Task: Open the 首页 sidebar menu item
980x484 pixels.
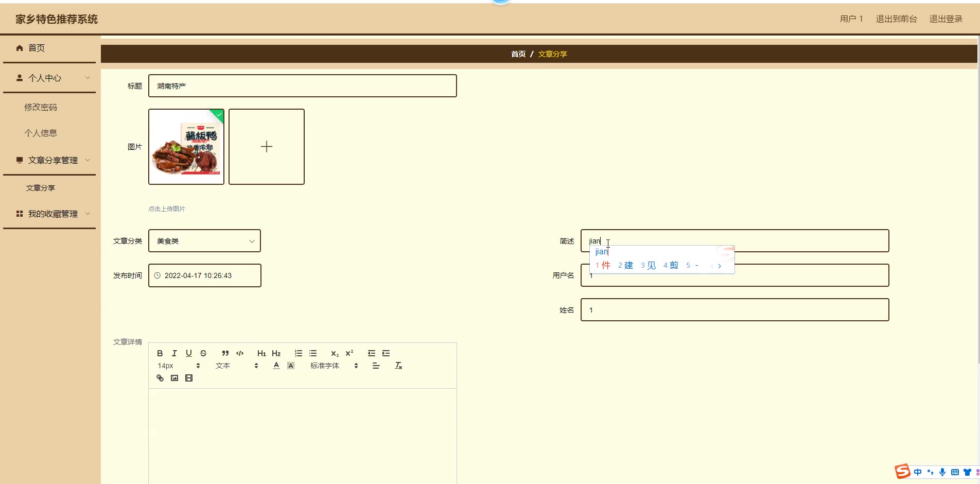Action: (49, 48)
